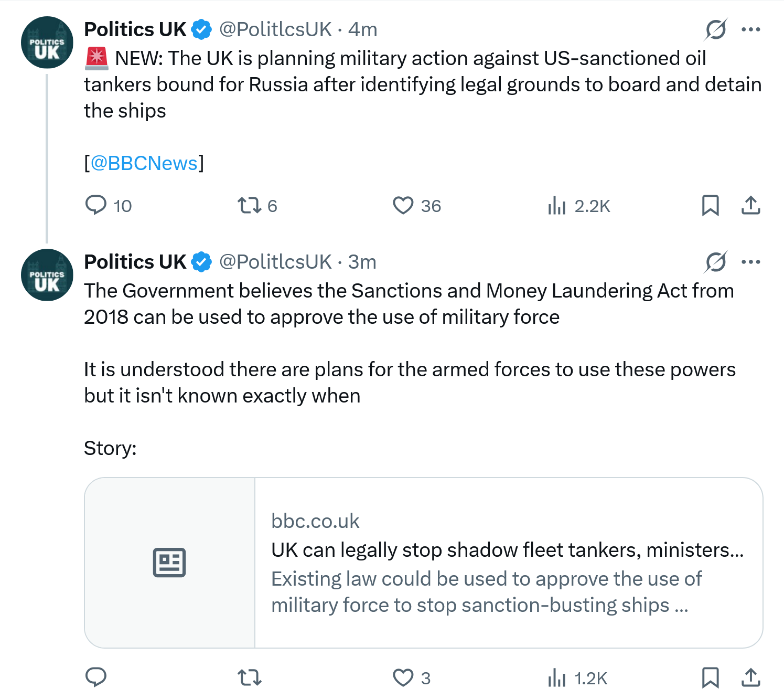Repost the second Politics UK tweet
This screenshot has width=784, height=699.
[249, 677]
